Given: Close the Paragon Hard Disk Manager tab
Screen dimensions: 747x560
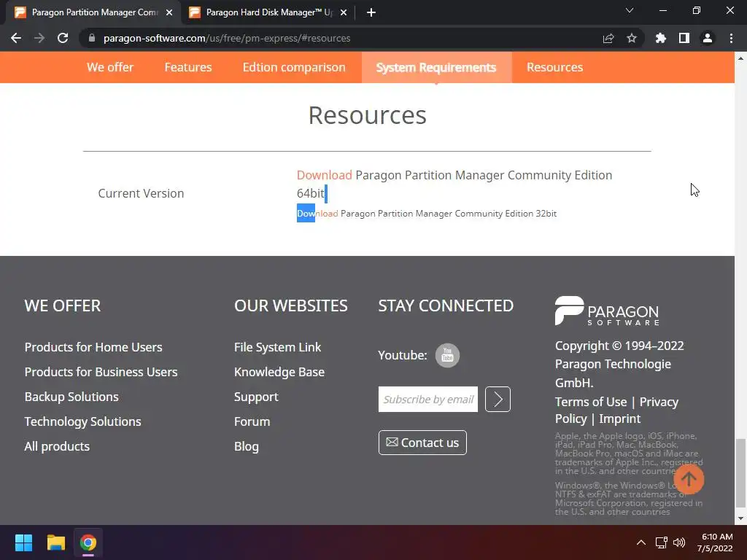Looking at the screenshot, I should point(344,12).
